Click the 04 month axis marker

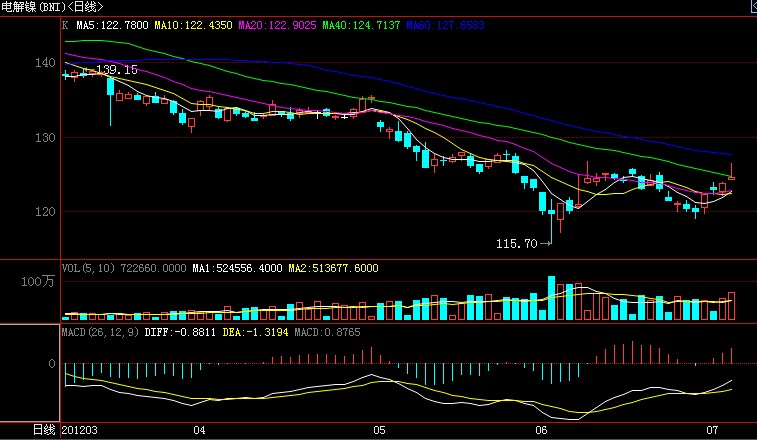[199, 430]
